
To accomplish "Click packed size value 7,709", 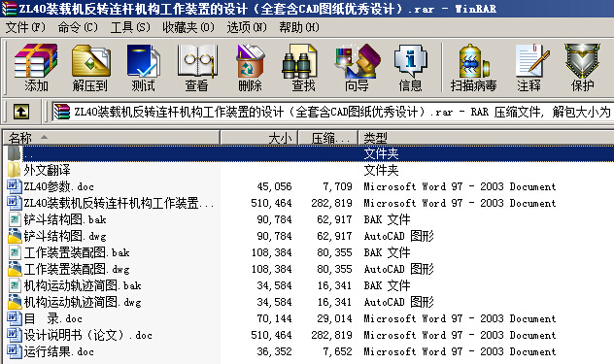I will click(337, 186).
